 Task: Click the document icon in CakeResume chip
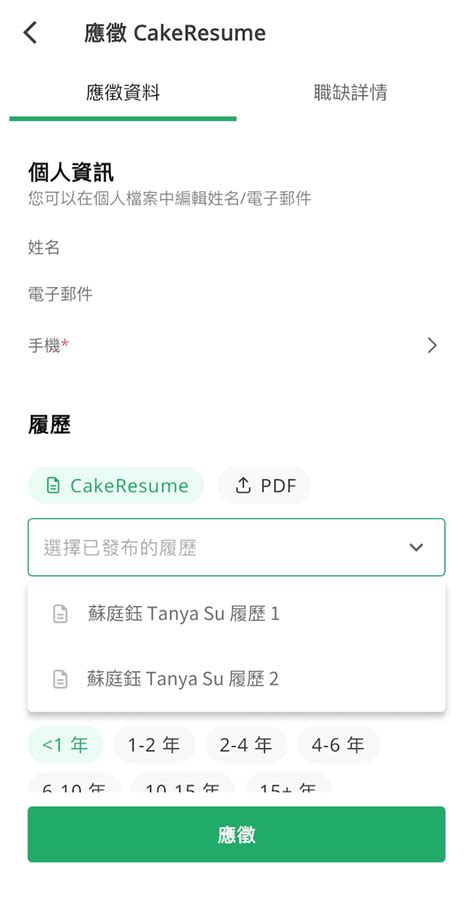53,486
